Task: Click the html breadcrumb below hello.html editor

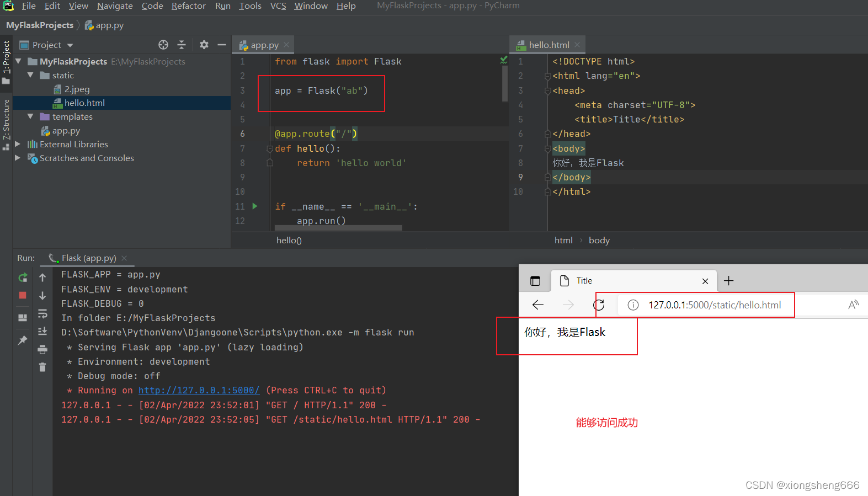Action: [x=563, y=240]
